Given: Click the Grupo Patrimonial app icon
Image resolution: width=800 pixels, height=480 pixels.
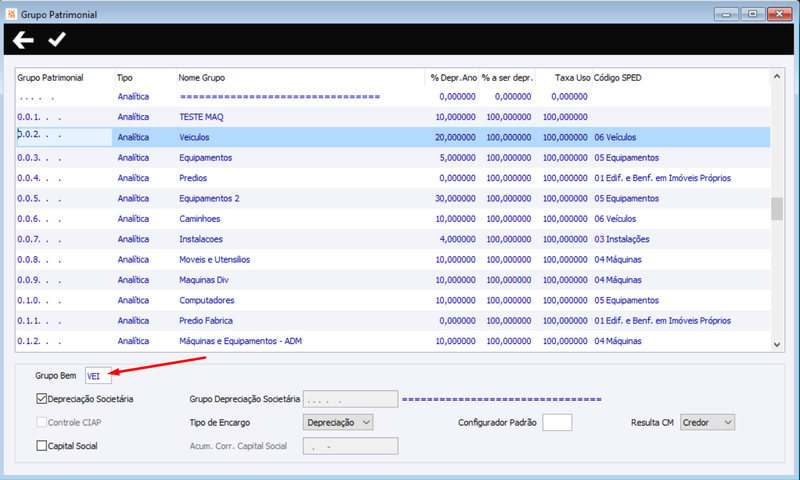Looking at the screenshot, I should 11,14.
